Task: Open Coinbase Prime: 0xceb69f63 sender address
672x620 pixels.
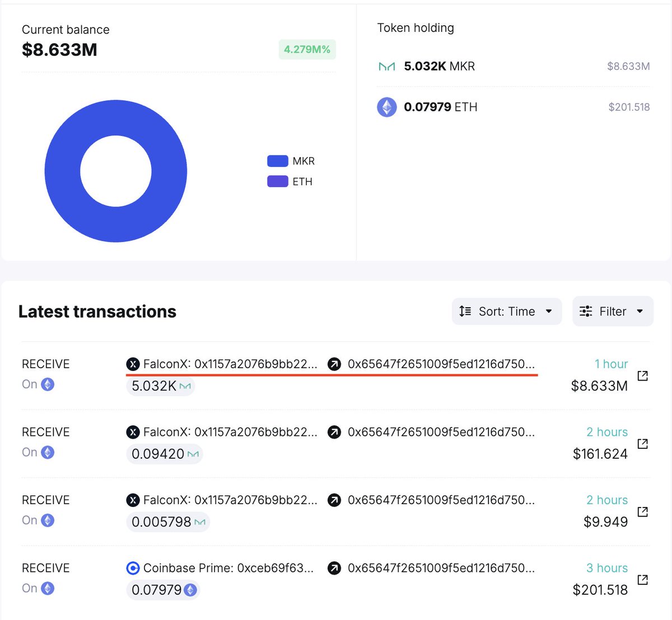Action: (228, 568)
